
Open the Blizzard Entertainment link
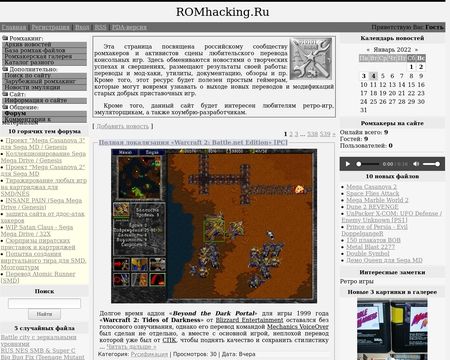(x=249, y=320)
